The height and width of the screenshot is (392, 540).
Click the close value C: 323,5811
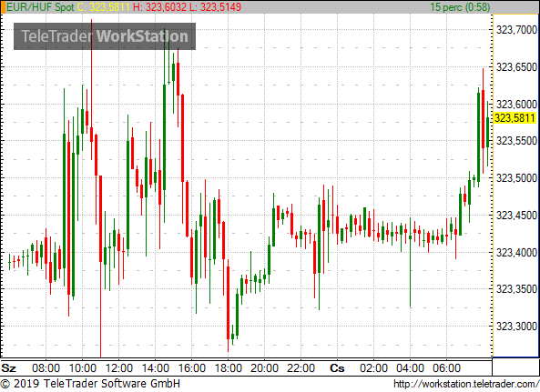[x=103, y=7]
